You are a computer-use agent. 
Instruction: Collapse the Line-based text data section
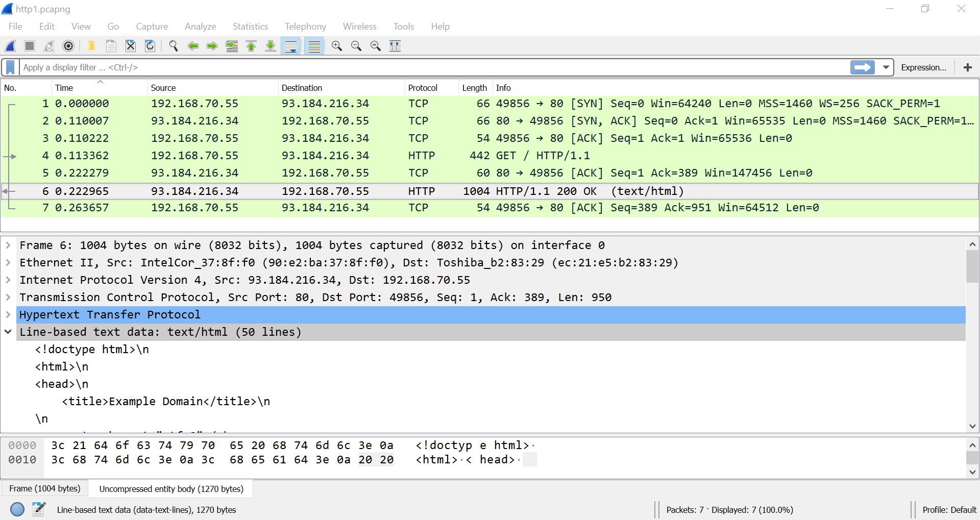[x=8, y=332]
